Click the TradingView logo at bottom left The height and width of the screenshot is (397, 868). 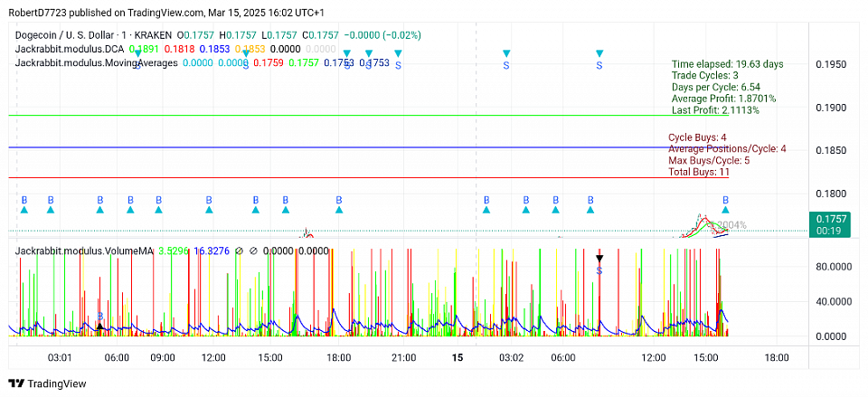(48, 383)
